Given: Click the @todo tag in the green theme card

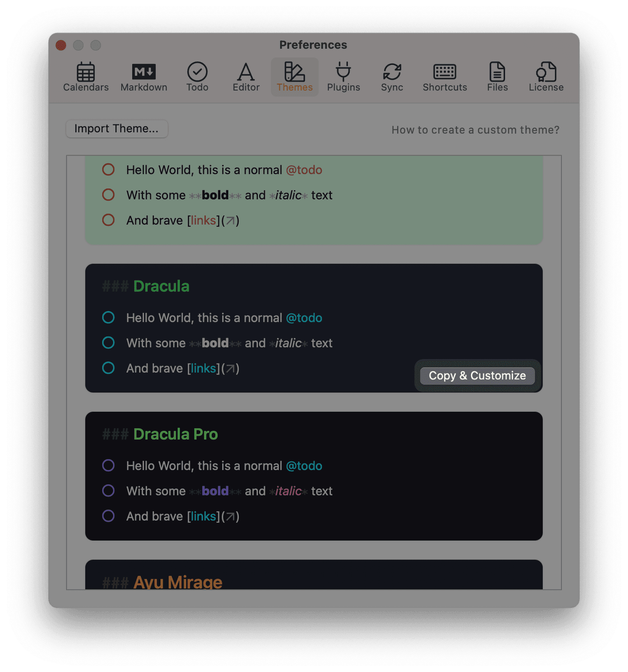Looking at the screenshot, I should [304, 170].
